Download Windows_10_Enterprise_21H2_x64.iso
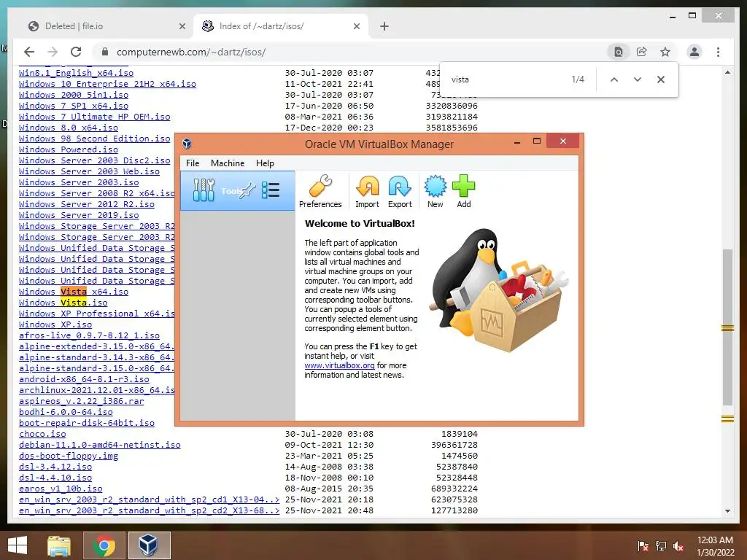 107,84
